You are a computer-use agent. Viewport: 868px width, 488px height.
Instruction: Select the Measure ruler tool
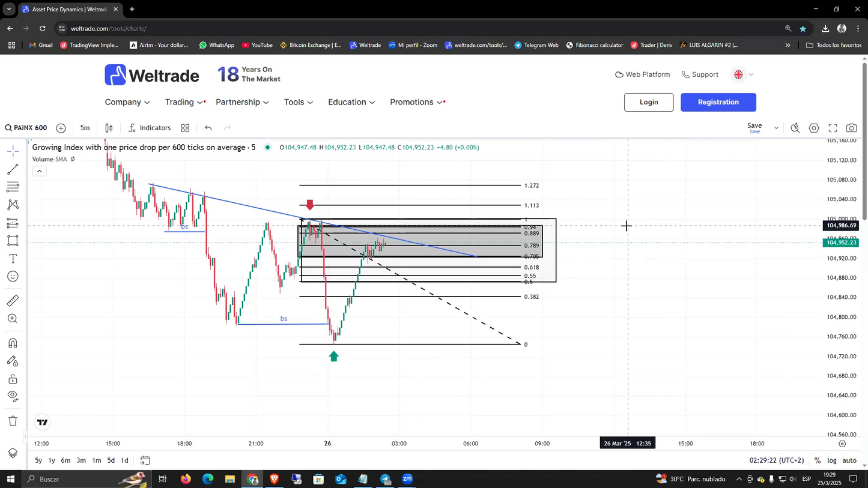13,300
